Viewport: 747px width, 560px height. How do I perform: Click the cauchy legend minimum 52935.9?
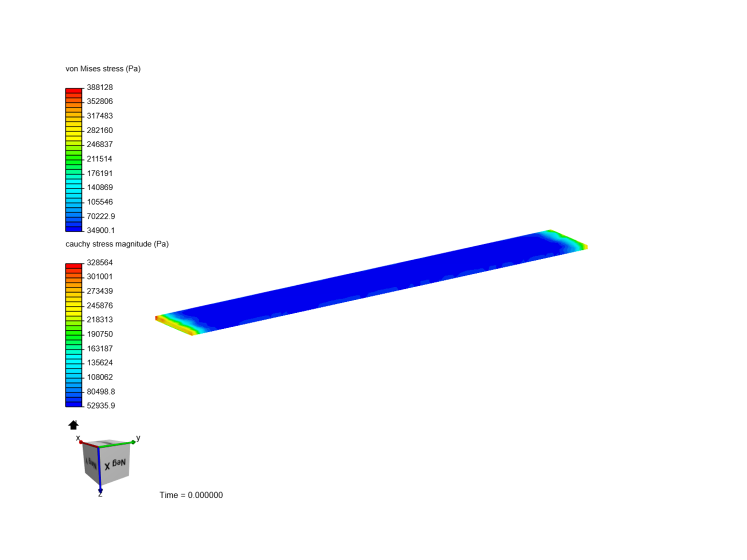101,405
